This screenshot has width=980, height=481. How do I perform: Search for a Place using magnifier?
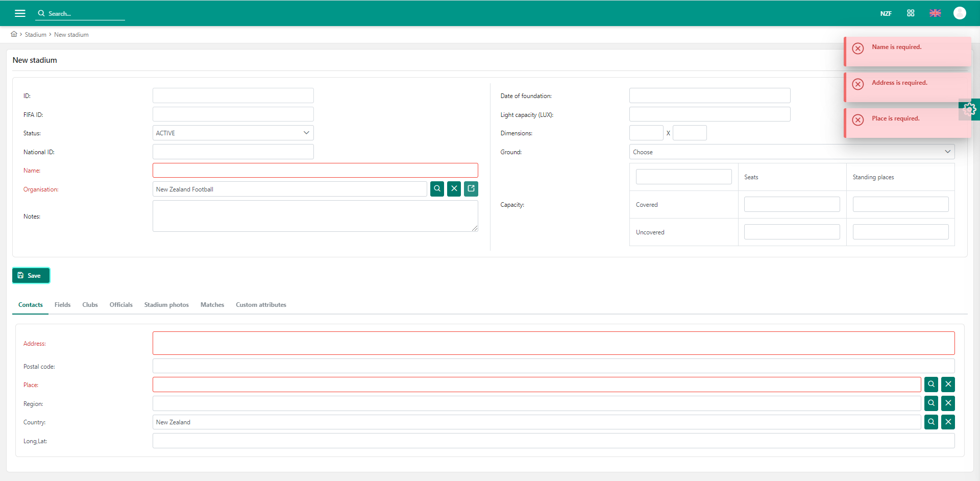[x=931, y=384]
